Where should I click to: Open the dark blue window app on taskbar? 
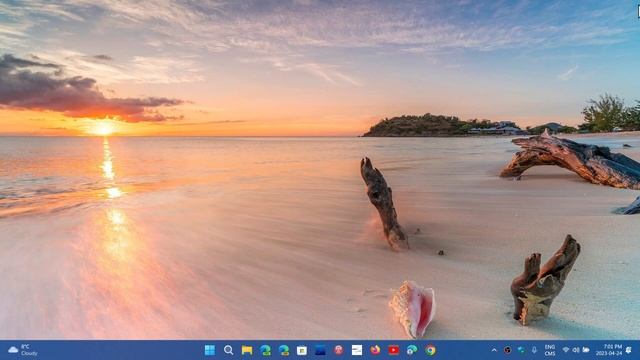click(x=320, y=350)
